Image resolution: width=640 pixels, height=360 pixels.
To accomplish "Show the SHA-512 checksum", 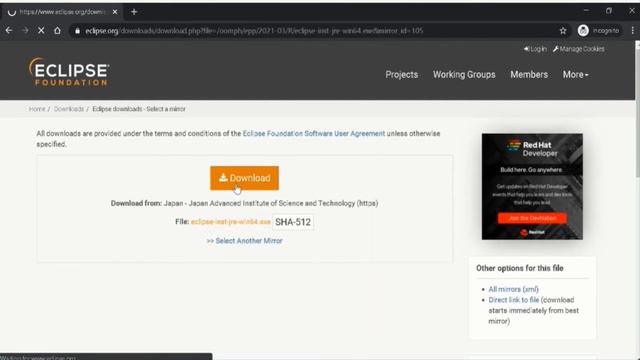I will (293, 222).
